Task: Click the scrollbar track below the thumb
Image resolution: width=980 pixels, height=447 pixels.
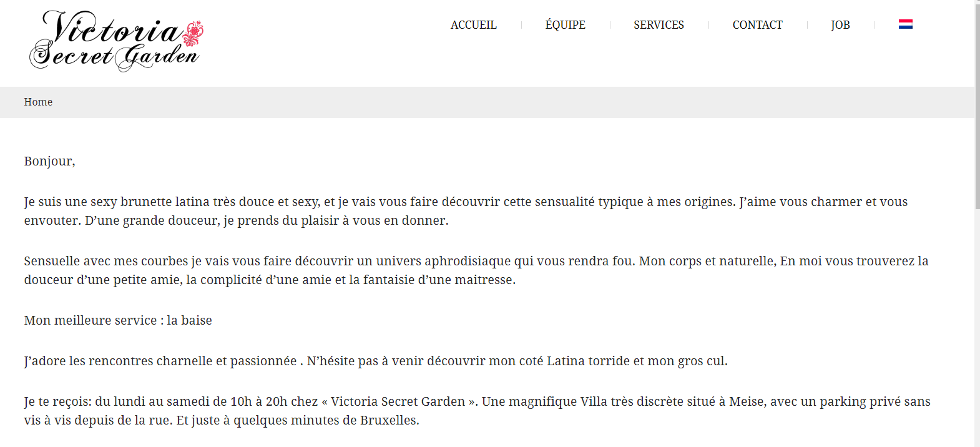Action: (x=977, y=328)
